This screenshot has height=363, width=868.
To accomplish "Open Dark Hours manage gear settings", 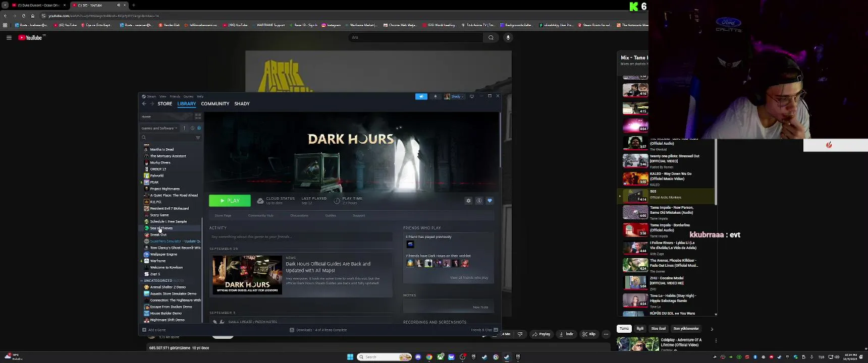I will point(468,201).
